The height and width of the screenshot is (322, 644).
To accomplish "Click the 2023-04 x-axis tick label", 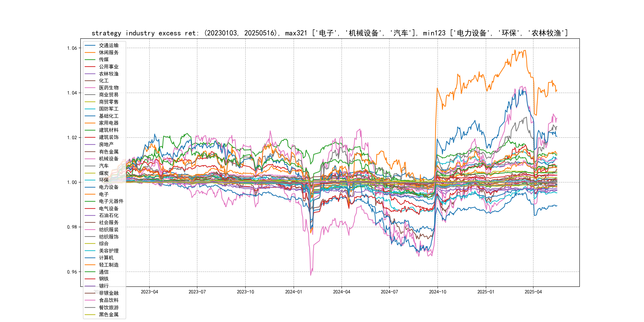I will [149, 292].
